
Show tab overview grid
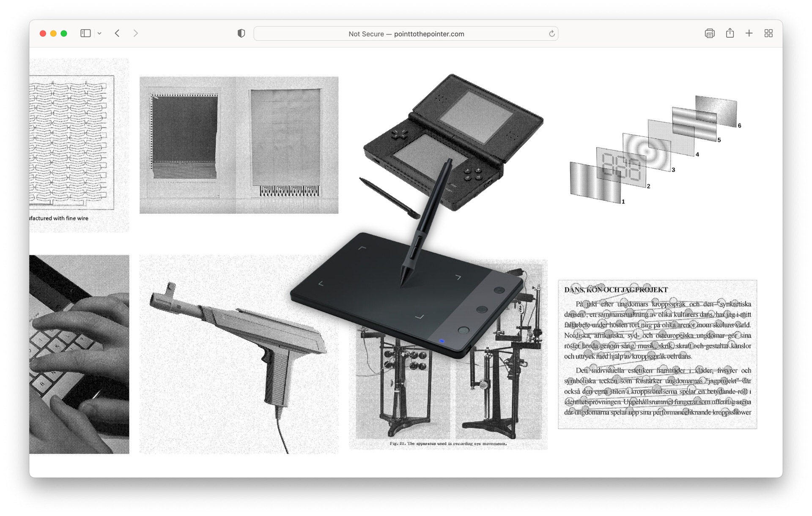coord(768,33)
